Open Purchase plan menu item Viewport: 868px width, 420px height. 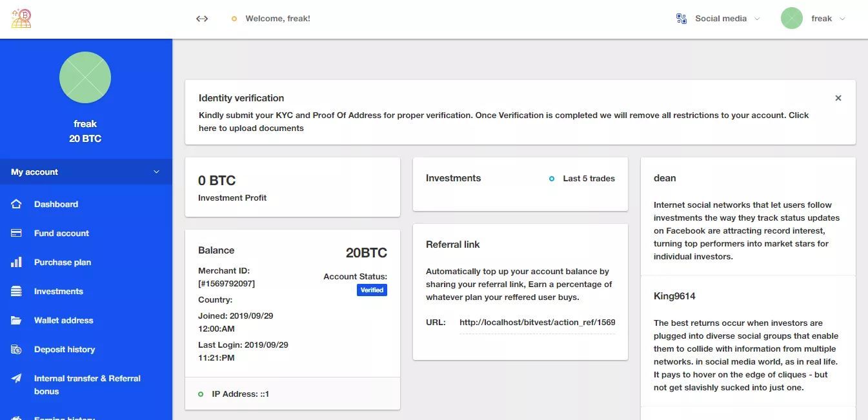63,262
